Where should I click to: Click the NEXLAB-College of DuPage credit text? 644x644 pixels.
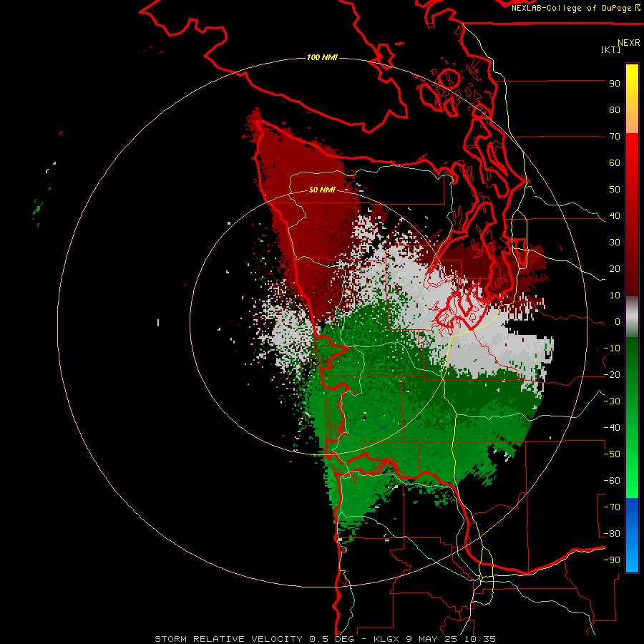[576, 8]
